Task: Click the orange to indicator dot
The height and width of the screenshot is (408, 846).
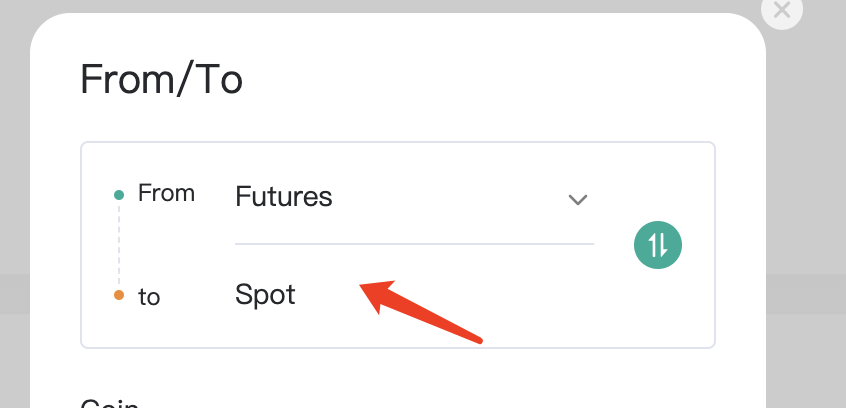Action: click(119, 295)
